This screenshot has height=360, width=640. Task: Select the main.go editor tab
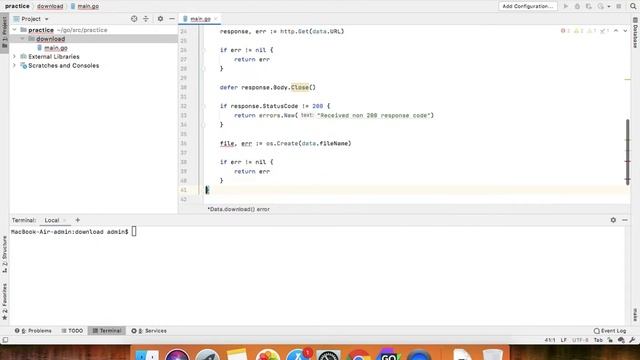[x=200, y=19]
